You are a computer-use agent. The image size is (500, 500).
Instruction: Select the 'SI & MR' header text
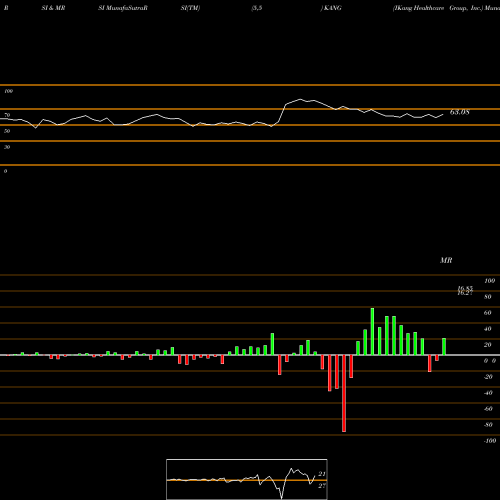53,8
